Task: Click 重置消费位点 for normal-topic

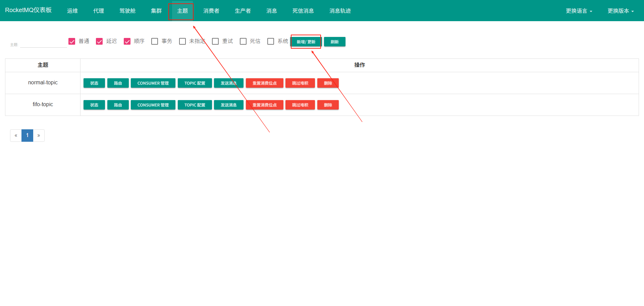Action: click(265, 83)
